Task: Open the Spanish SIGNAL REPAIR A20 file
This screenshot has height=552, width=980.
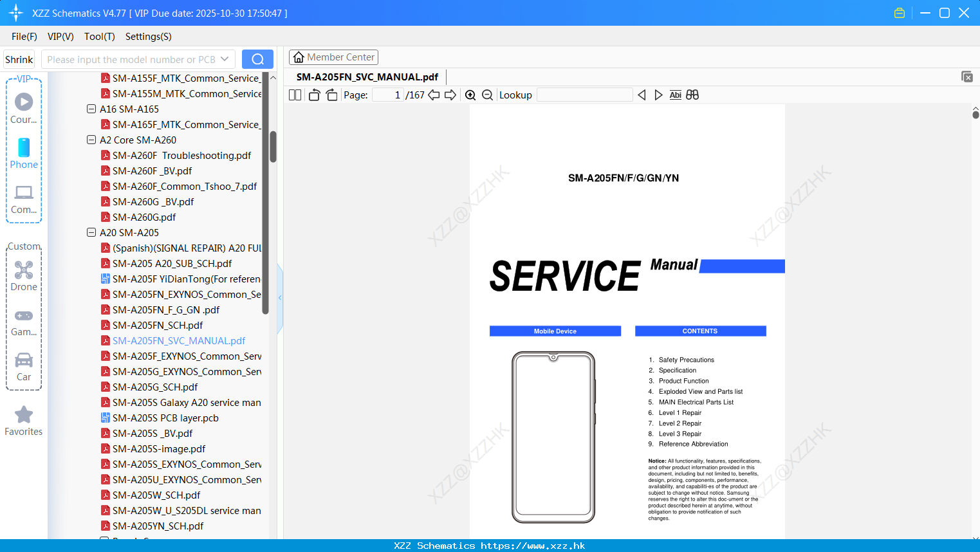Action: (187, 248)
